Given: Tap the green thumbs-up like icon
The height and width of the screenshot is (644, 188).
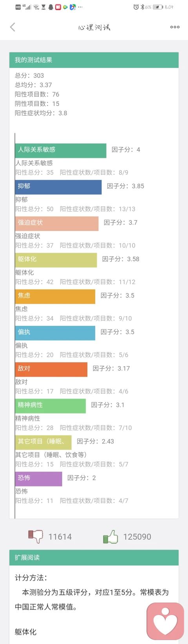Looking at the screenshot, I should point(110,537).
